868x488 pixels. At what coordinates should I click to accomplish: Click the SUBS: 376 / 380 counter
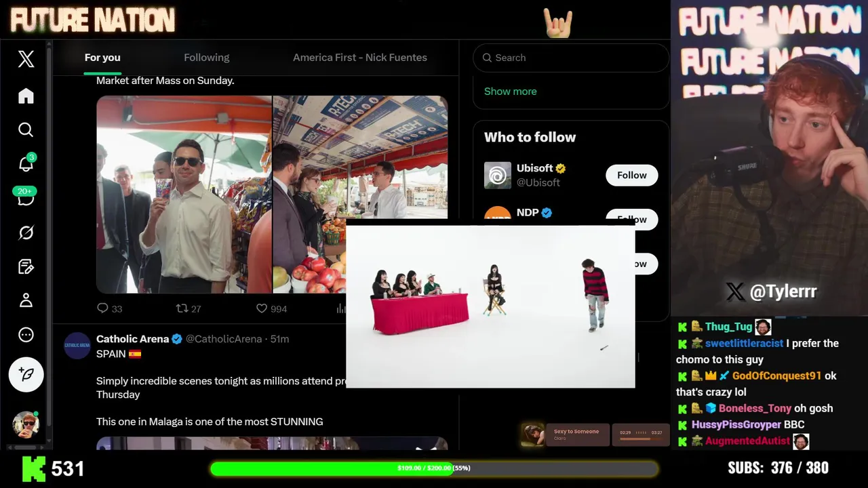point(778,468)
